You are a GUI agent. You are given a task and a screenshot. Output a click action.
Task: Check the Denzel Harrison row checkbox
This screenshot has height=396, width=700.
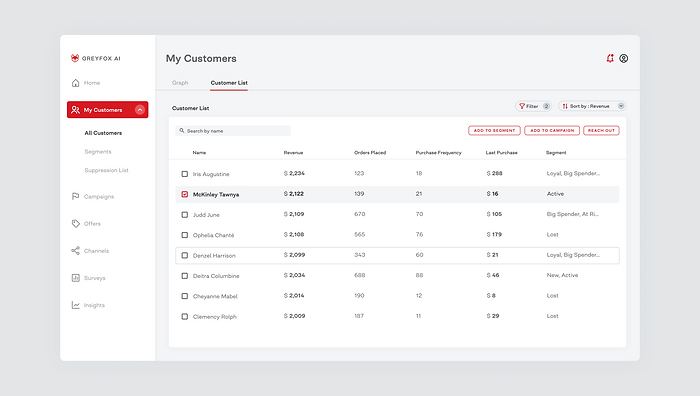tap(184, 255)
